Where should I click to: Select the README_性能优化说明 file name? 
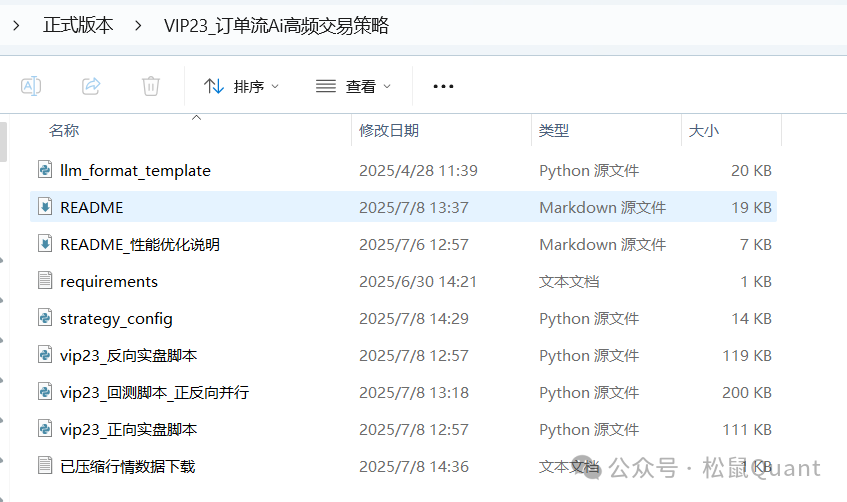tap(140, 245)
